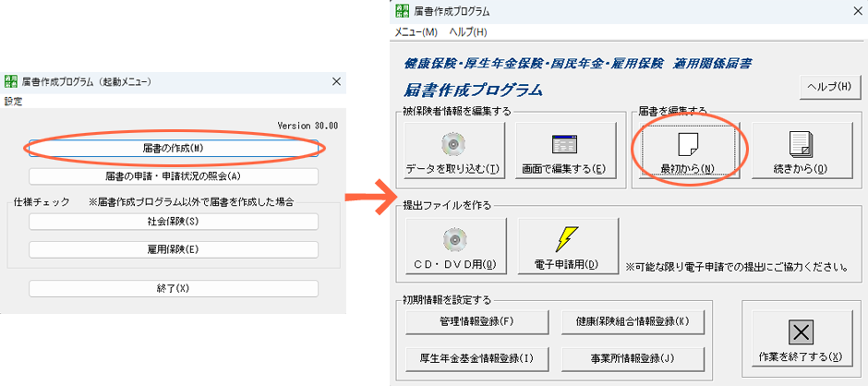Close the 届書作成プログラム main window
The width and height of the screenshot is (868, 386).
tap(858, 11)
